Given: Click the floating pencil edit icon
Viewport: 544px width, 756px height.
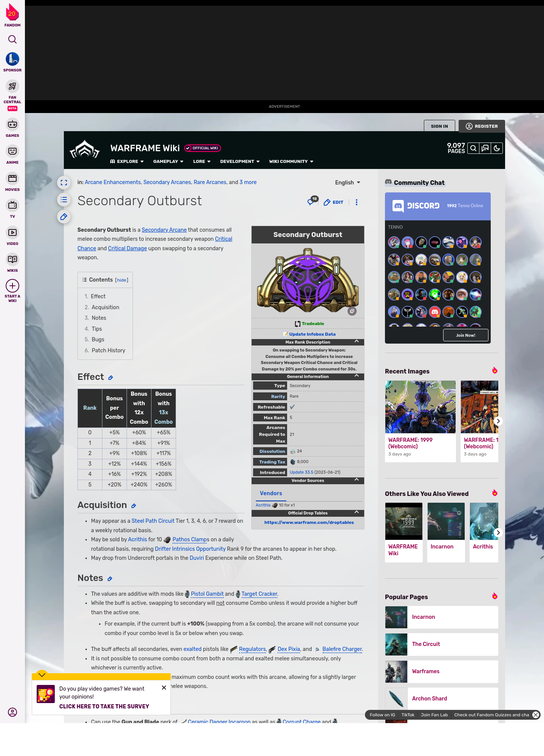Looking at the screenshot, I should point(64,217).
